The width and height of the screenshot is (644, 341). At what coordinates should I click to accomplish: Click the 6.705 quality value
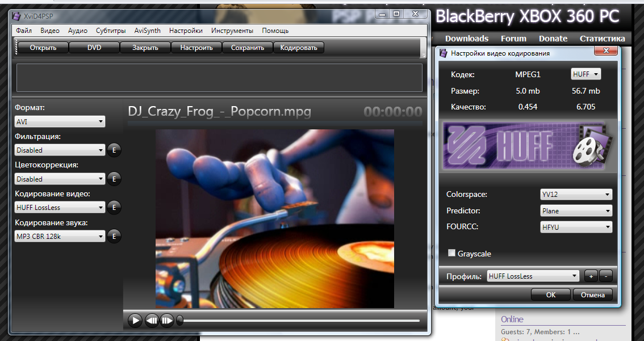pos(586,107)
